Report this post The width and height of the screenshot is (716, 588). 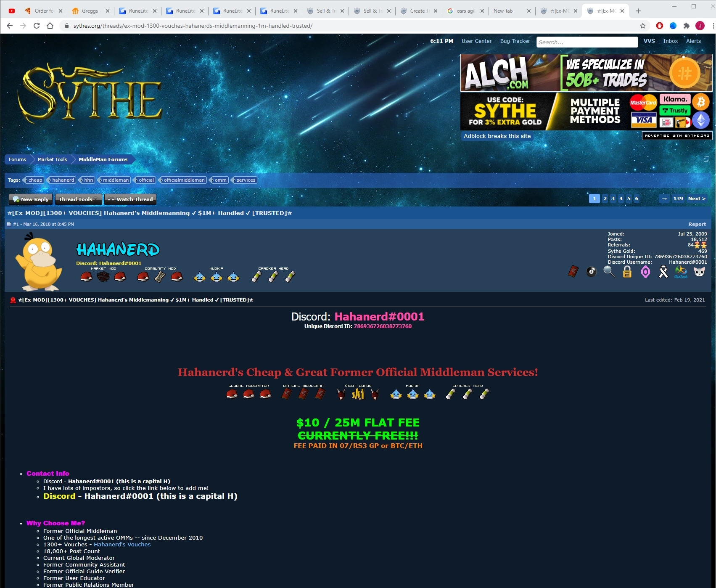(x=697, y=224)
